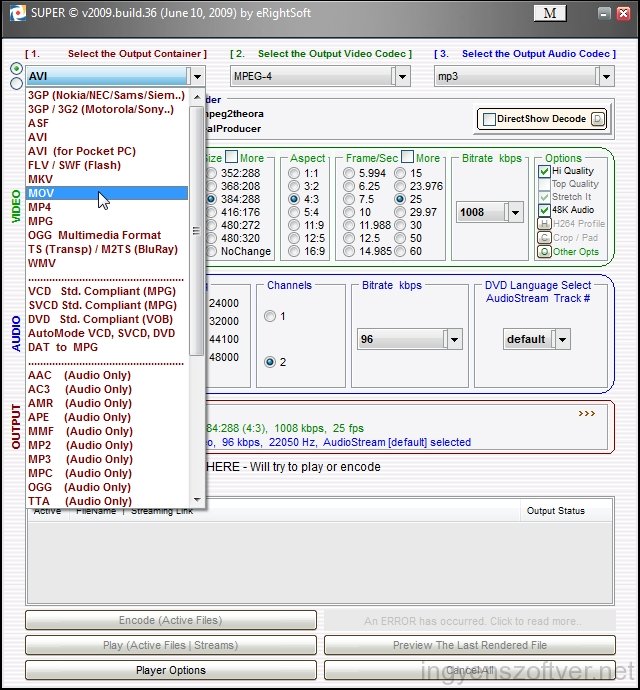640x690 pixels.
Task: Select 48000 audio sampling frequency
Action: (224, 357)
